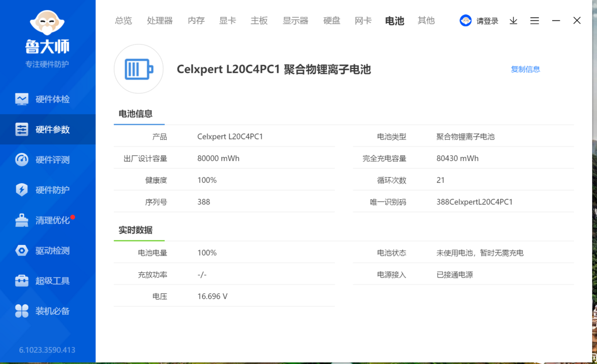Switch to the 总览 tab
This screenshot has height=364, width=597.
pos(123,20)
